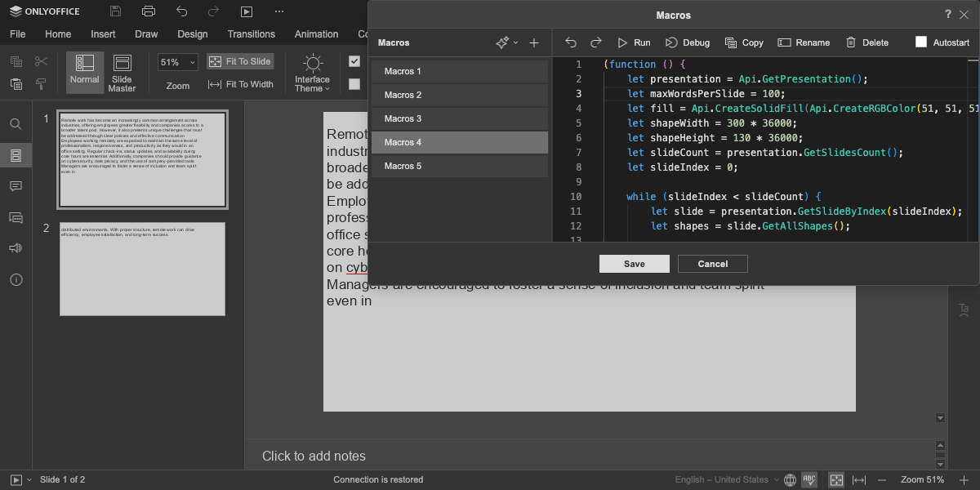Switch to Slide Master view
This screenshot has height=490, width=980.
122,73
